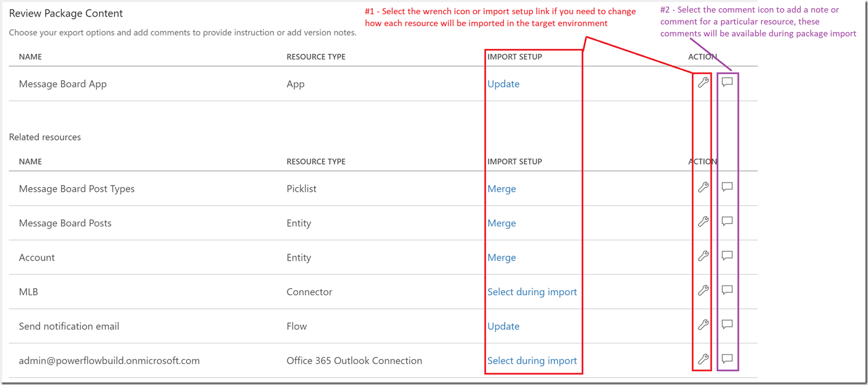Viewport: 868px width, 385px height.
Task: Select wrench for Send notification email flow
Action: [x=703, y=324]
